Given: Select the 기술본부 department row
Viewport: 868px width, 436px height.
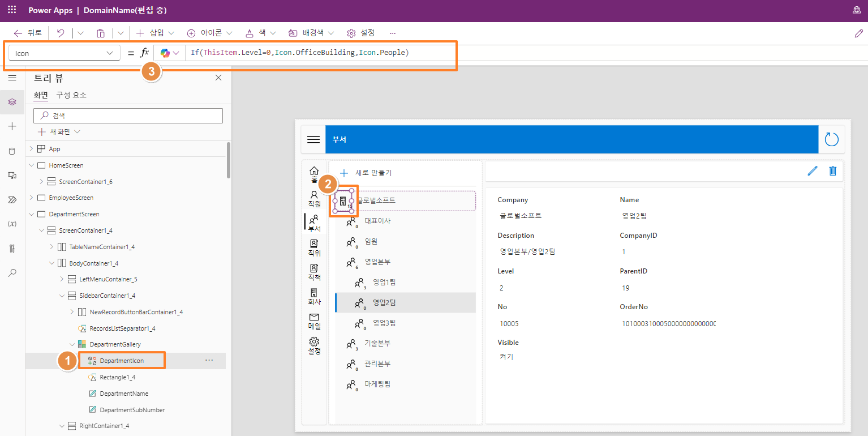Looking at the screenshot, I should 405,343.
